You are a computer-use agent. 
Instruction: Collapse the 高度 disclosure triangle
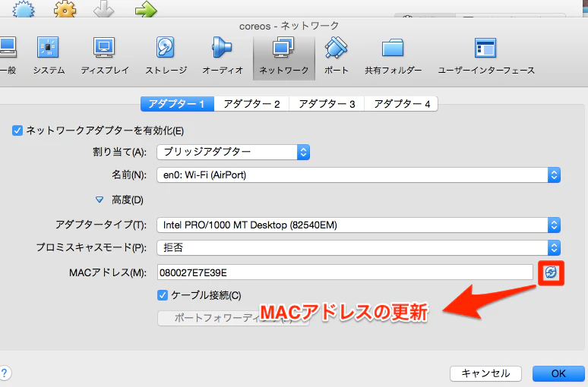point(100,200)
